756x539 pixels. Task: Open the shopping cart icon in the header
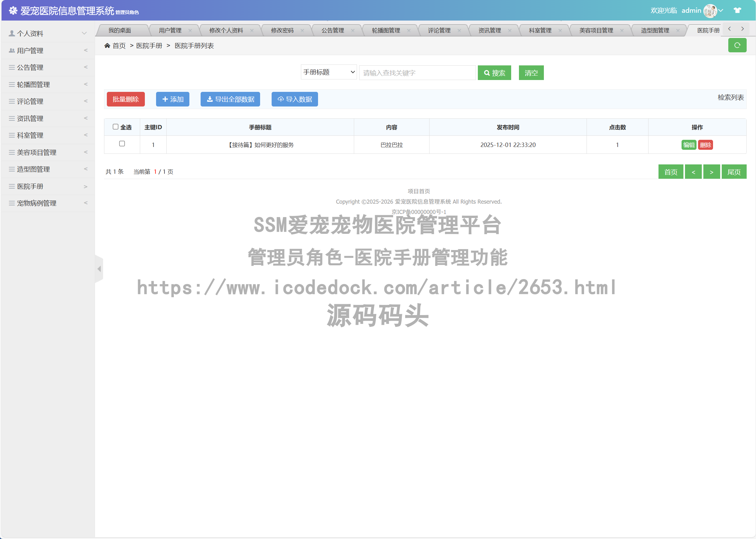tap(737, 10)
